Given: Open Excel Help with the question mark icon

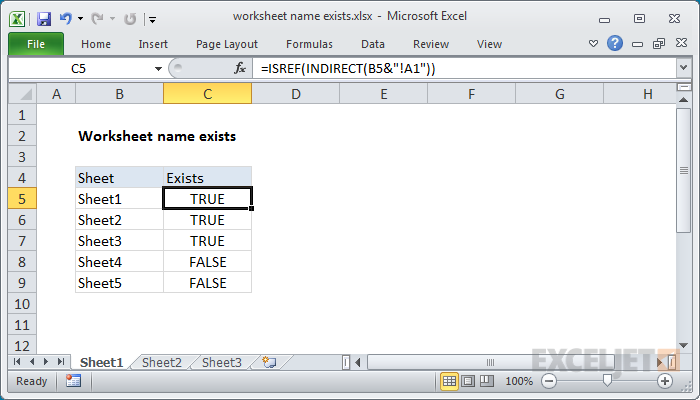Looking at the screenshot, I should click(x=615, y=43).
